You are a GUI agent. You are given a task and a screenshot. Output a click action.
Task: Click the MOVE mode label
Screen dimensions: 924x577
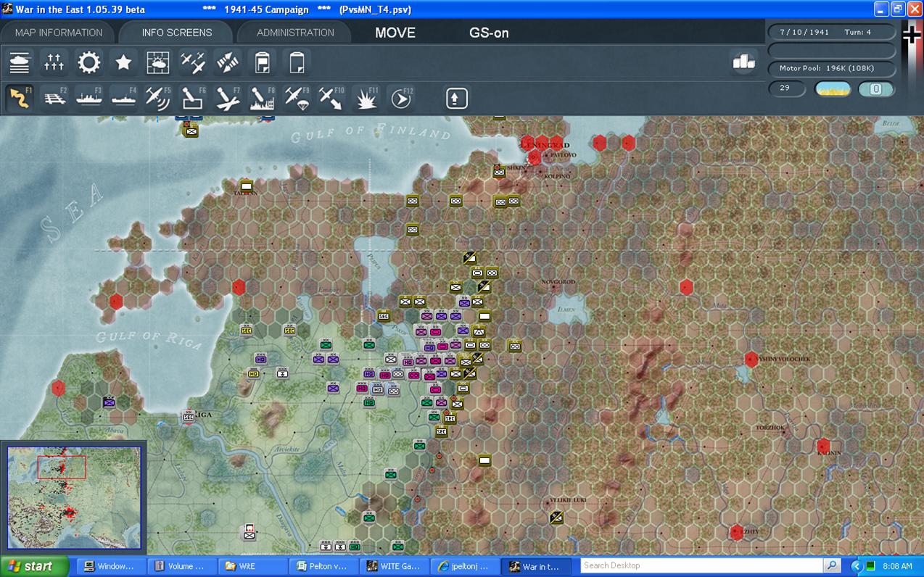click(395, 33)
